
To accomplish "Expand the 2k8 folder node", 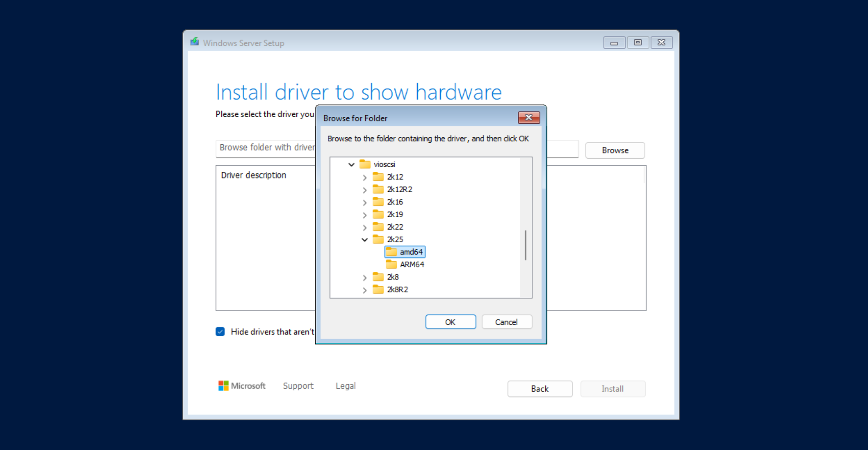I will 365,277.
